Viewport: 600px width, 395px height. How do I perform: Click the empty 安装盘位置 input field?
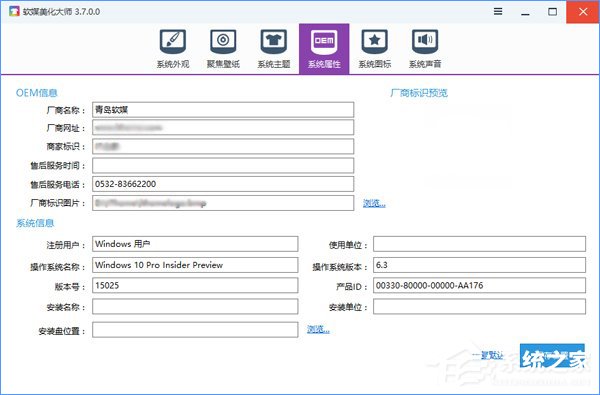click(x=195, y=330)
